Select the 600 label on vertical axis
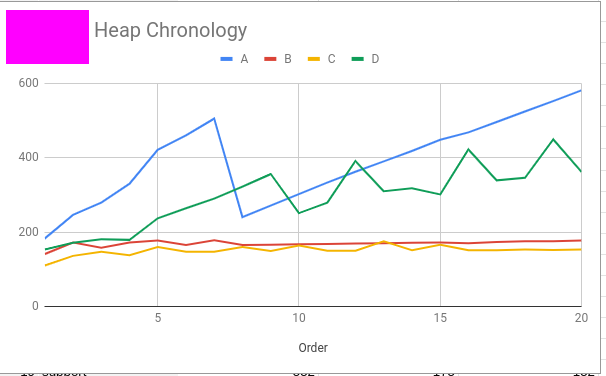 tap(29, 83)
